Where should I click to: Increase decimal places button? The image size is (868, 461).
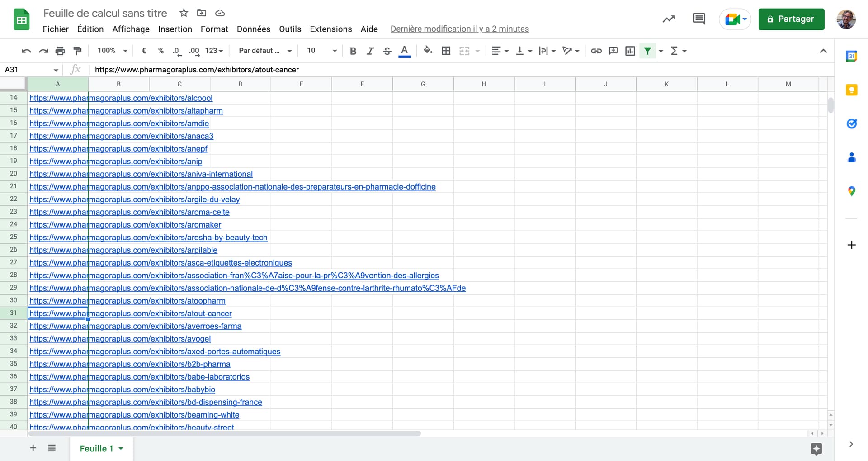coord(194,51)
